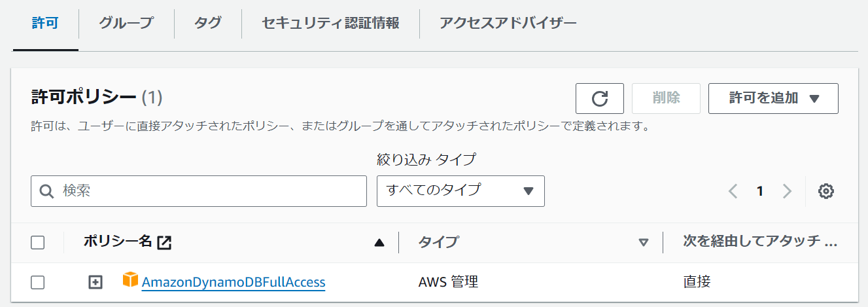Screen dimensions: 868x307
Task: Open the table preferences gear icon
Action: pos(826,191)
